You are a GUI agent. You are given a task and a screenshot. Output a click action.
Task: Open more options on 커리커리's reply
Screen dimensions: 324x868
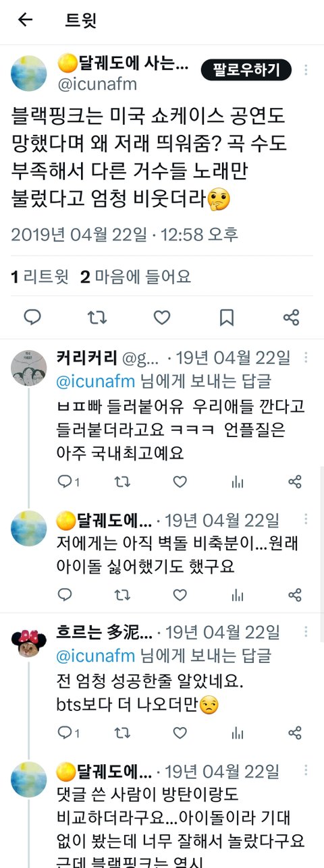(306, 357)
